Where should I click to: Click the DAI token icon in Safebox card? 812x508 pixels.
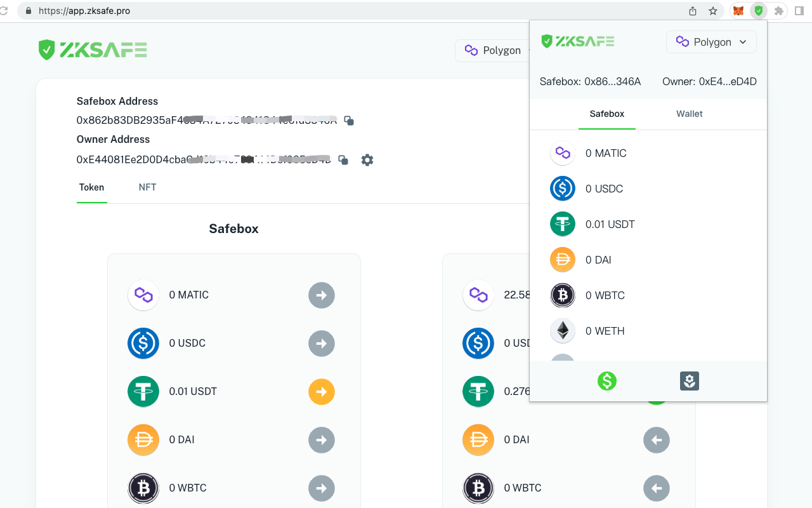[143, 440]
